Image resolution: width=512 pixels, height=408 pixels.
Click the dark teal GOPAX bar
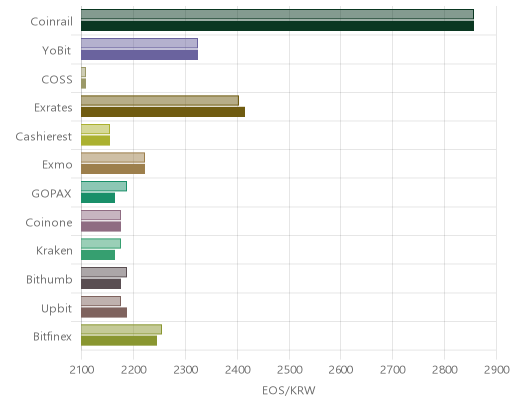pos(98,198)
